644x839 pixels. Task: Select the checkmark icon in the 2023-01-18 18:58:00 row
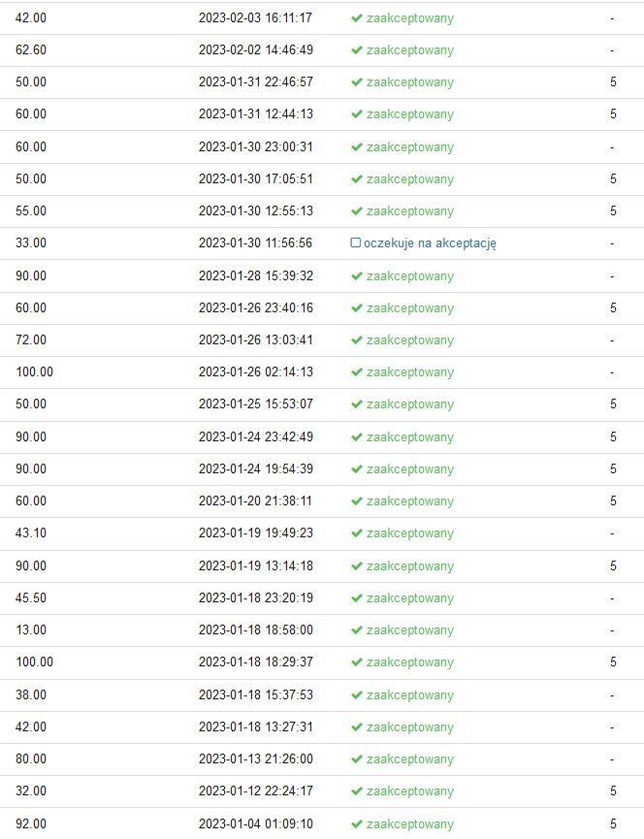pos(357,630)
